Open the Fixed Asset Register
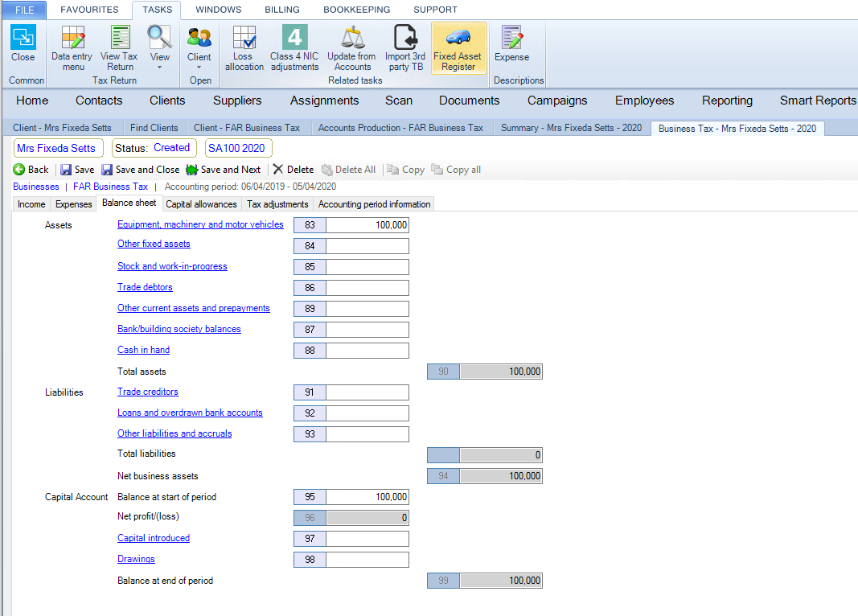The image size is (858, 616). pos(458,48)
